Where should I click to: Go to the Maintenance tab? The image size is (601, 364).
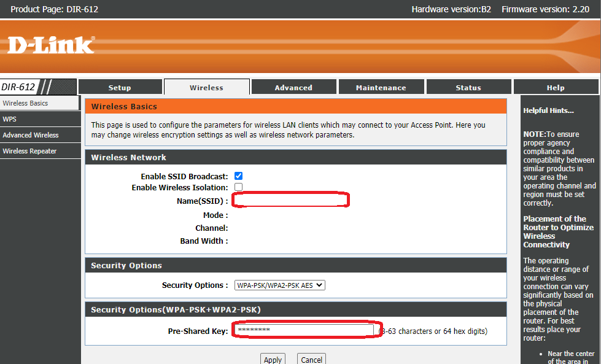tap(381, 87)
